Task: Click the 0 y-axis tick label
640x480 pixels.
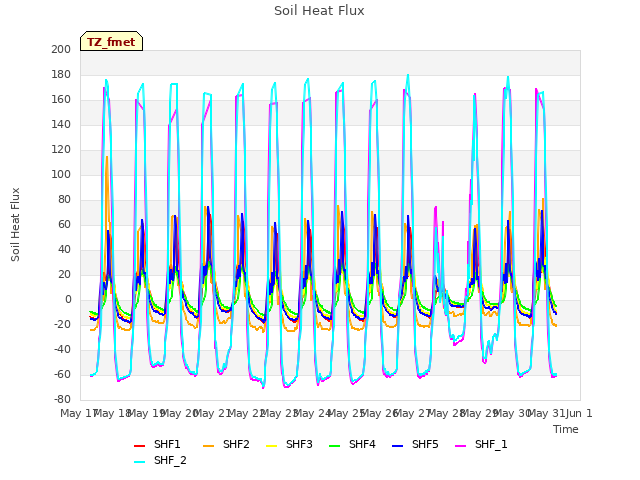Action: pyautogui.click(x=68, y=300)
